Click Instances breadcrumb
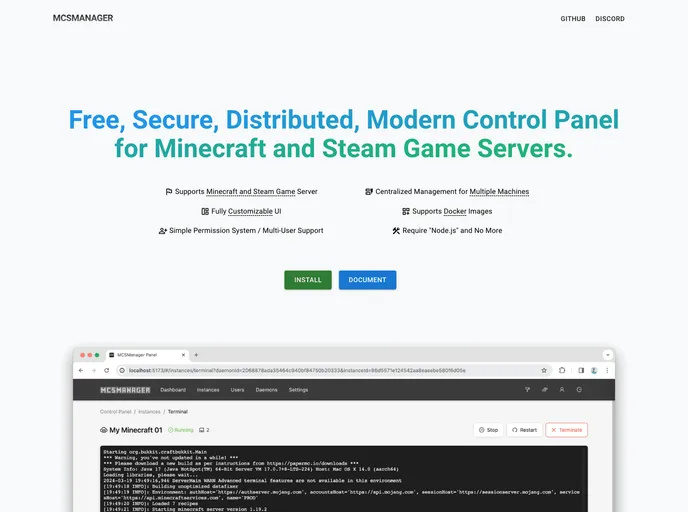 [x=149, y=412]
